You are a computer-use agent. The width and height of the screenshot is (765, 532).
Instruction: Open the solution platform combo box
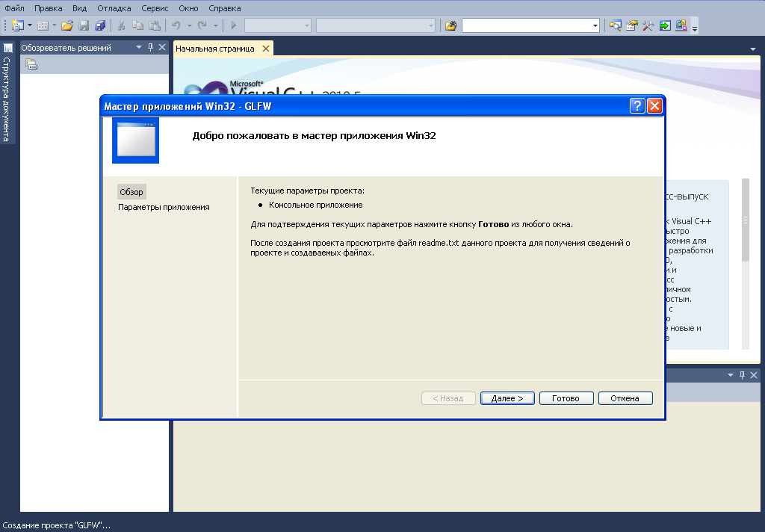[375, 25]
